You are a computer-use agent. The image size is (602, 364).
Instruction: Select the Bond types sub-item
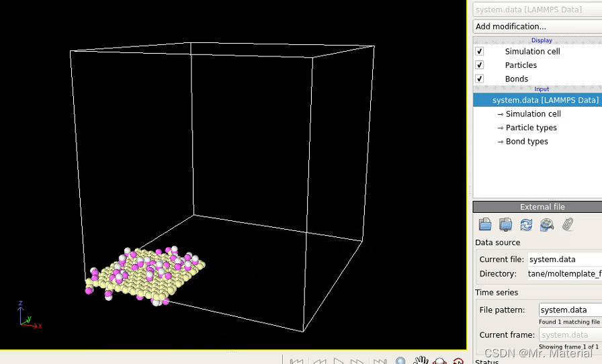click(x=527, y=141)
